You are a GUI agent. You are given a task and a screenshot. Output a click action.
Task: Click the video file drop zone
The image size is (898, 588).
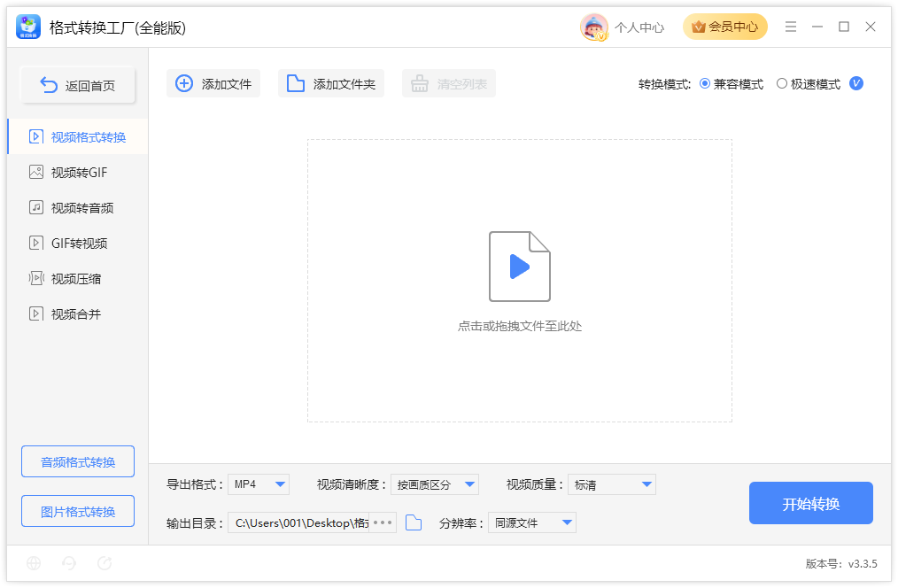pos(520,281)
